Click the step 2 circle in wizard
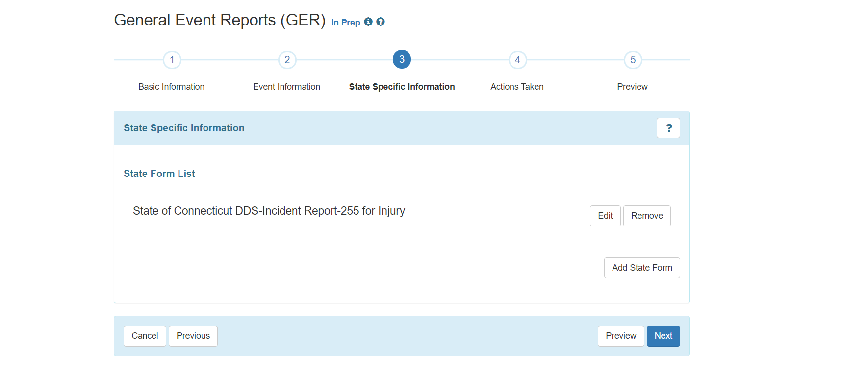The height and width of the screenshot is (377, 868). click(x=287, y=60)
